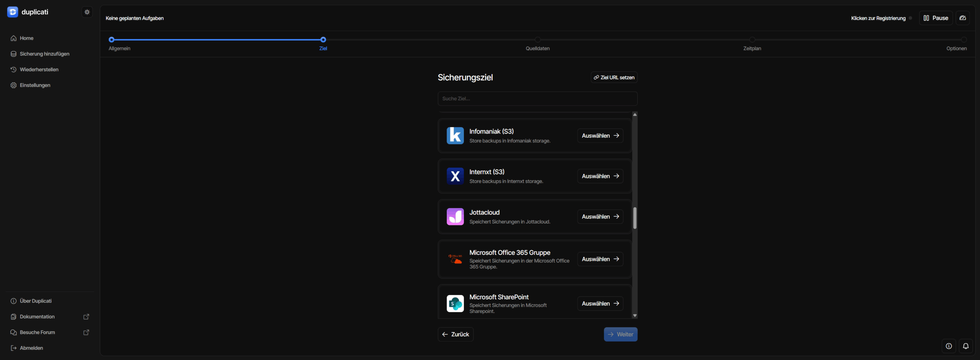Click the Suche Ziel search field
The width and height of the screenshot is (980, 360).
point(537,99)
